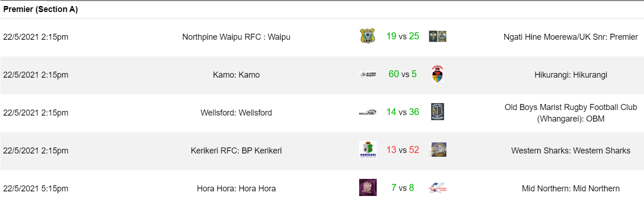Open the 7 vs 8 match result

pos(403,188)
